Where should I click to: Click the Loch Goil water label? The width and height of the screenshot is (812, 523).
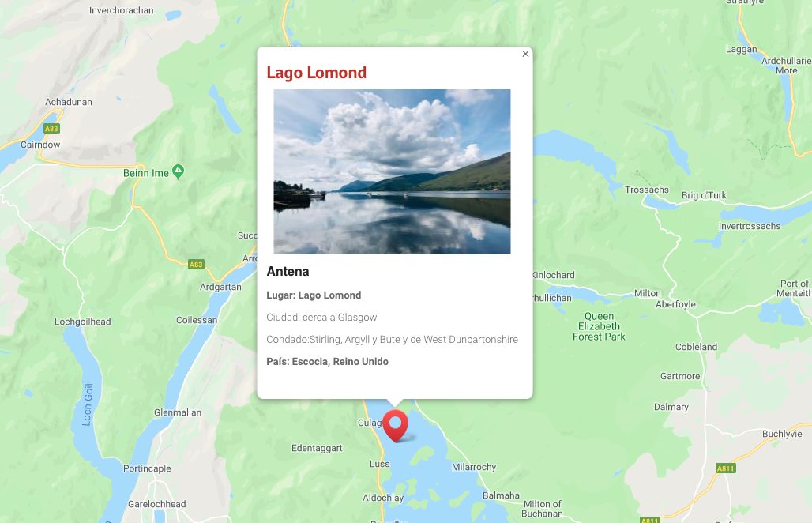[88, 405]
